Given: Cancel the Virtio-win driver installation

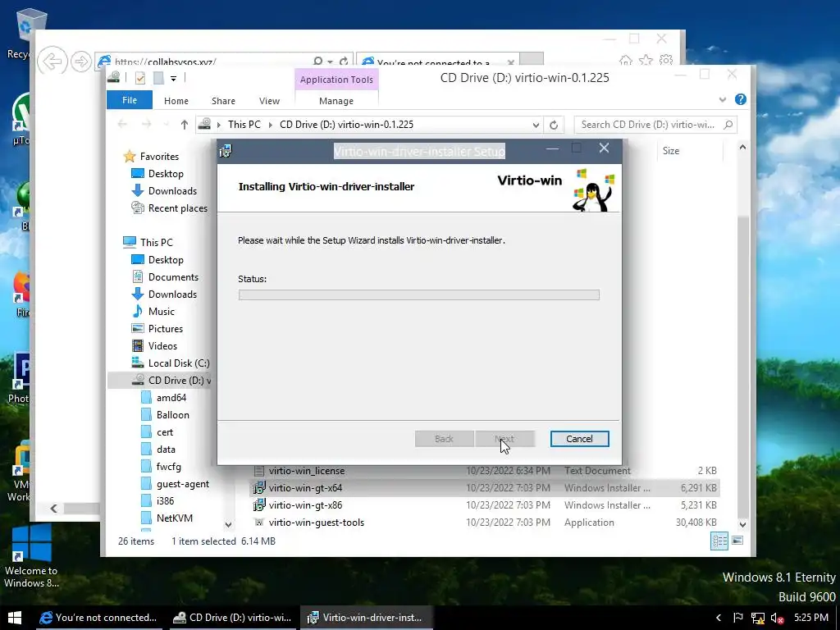Looking at the screenshot, I should 579,439.
